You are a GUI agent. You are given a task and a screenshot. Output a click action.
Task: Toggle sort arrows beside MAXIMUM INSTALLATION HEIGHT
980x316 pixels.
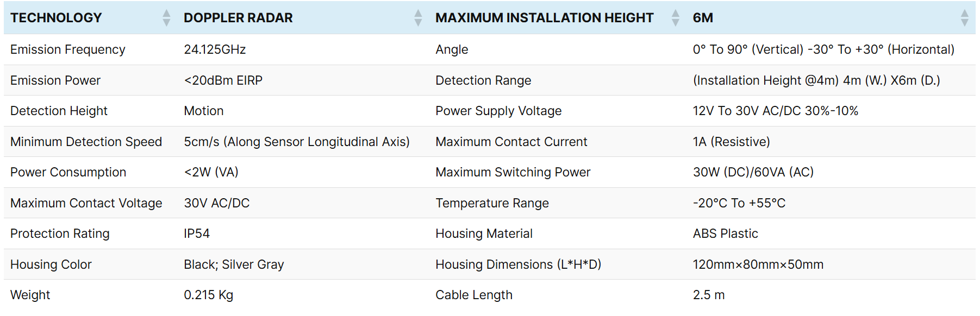(x=675, y=18)
